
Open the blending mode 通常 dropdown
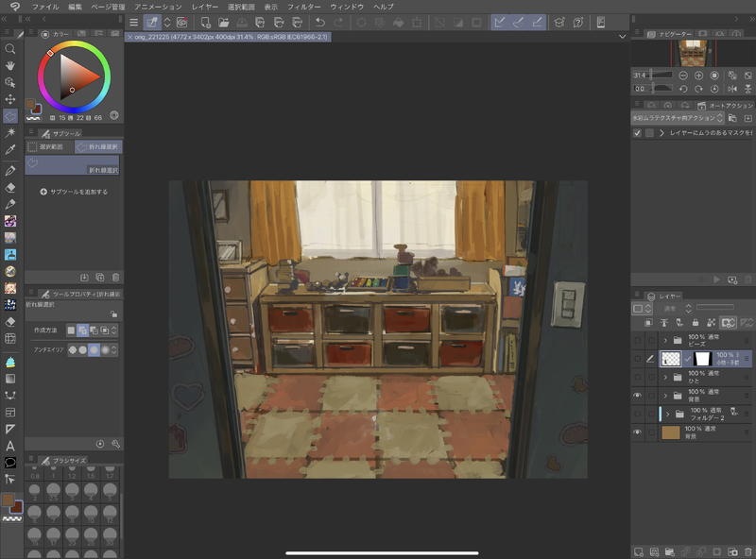(675, 309)
